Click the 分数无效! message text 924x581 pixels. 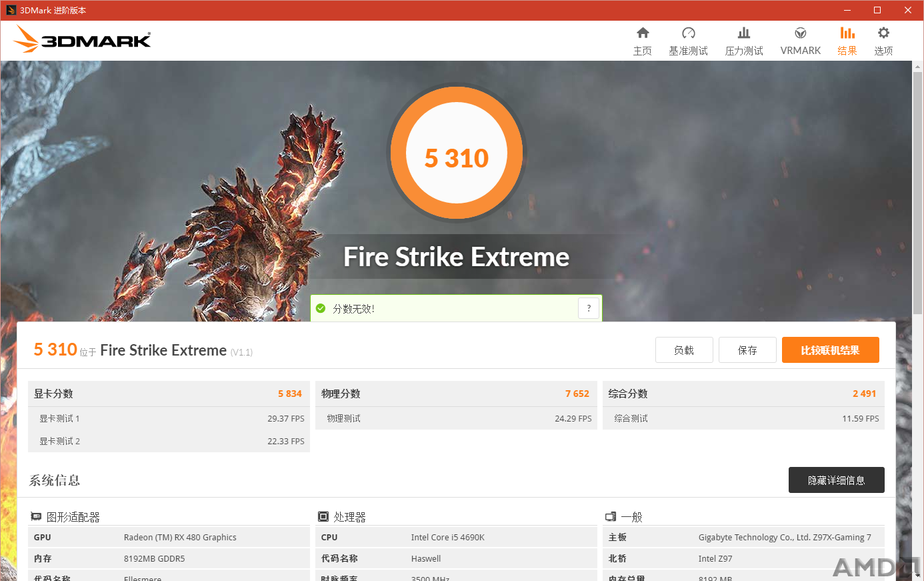(x=354, y=309)
